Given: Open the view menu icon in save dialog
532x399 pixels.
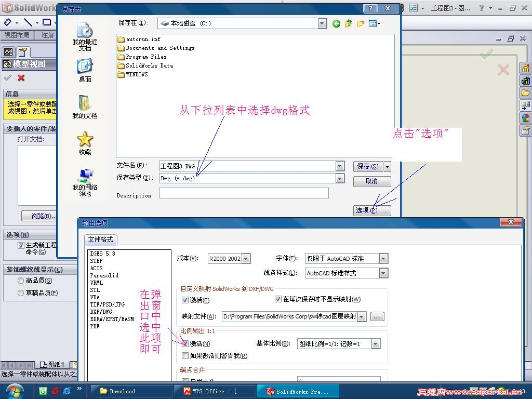Looking at the screenshot, I should click(x=374, y=23).
